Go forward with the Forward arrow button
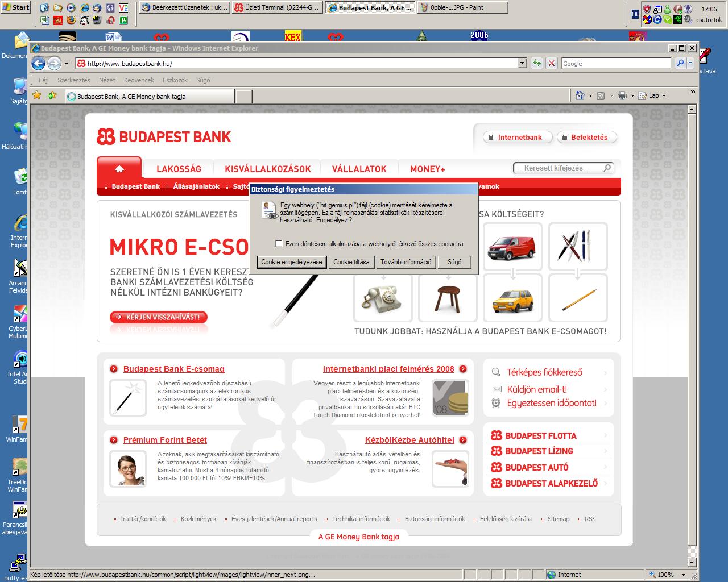The image size is (728, 582). [x=54, y=64]
